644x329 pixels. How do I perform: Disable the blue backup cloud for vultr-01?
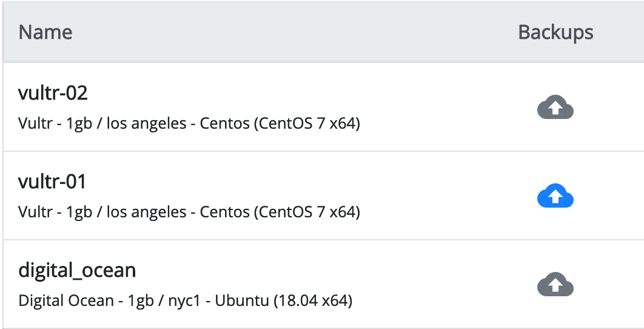coord(555,195)
